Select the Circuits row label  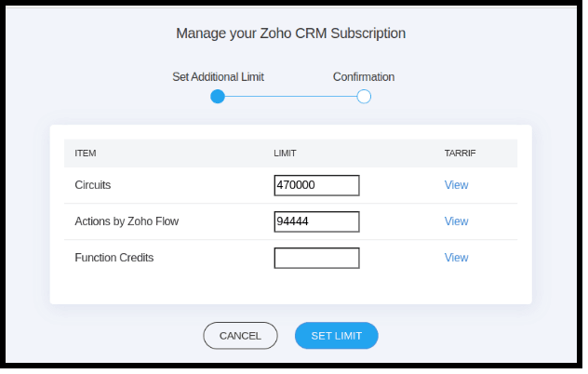point(93,185)
